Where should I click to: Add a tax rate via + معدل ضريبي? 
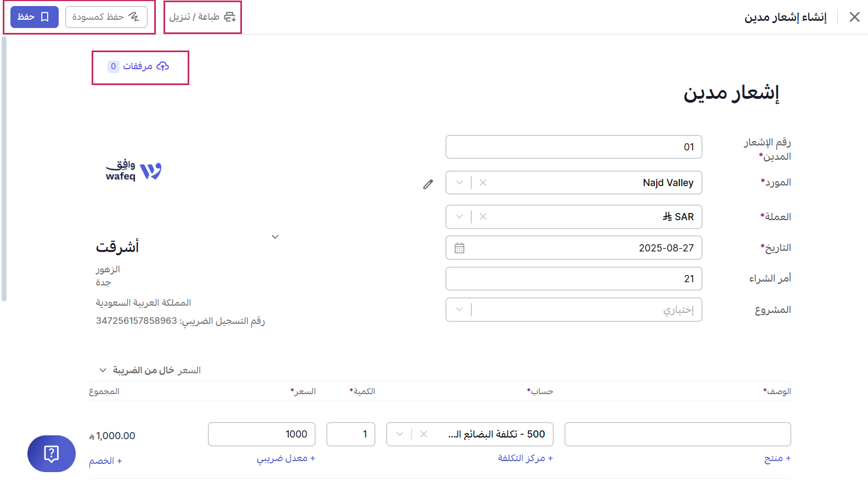(286, 458)
